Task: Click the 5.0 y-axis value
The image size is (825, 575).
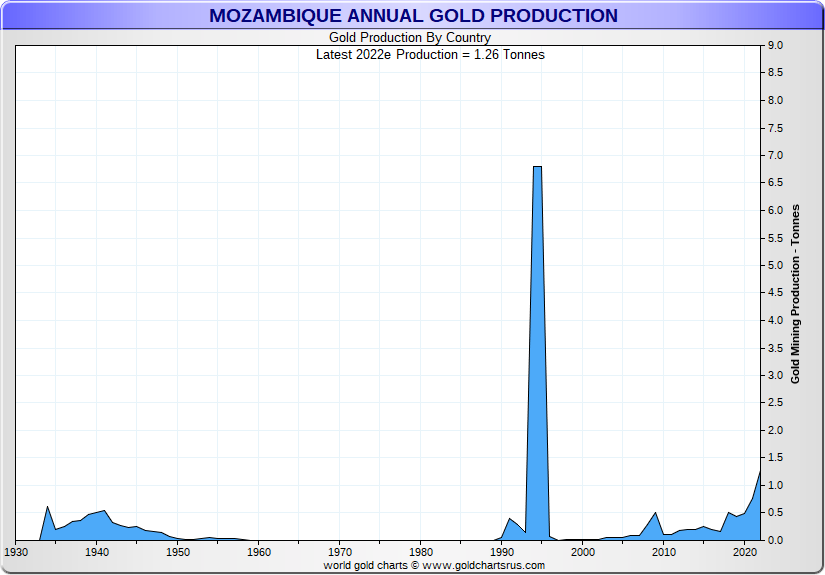Action: point(776,266)
